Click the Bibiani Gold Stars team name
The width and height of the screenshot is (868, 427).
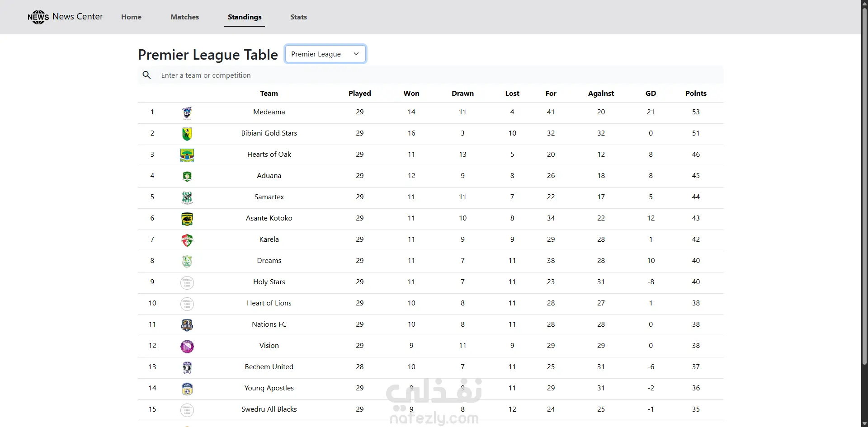pyautogui.click(x=269, y=133)
